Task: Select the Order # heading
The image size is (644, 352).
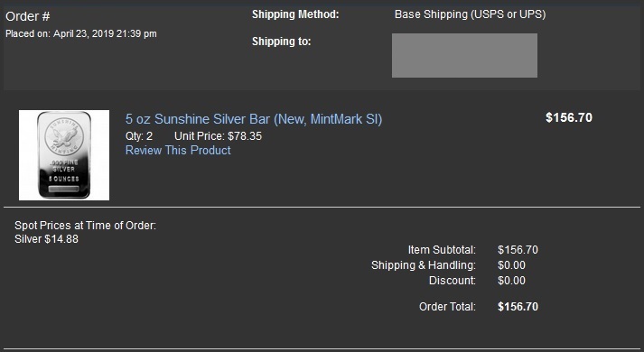Action: 27,16
